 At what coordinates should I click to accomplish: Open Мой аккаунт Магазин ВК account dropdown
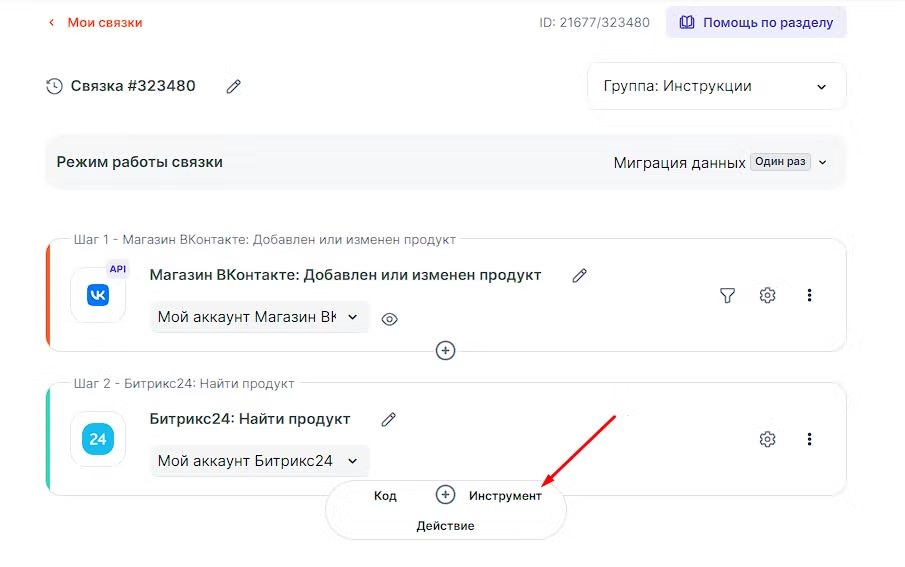point(259,317)
